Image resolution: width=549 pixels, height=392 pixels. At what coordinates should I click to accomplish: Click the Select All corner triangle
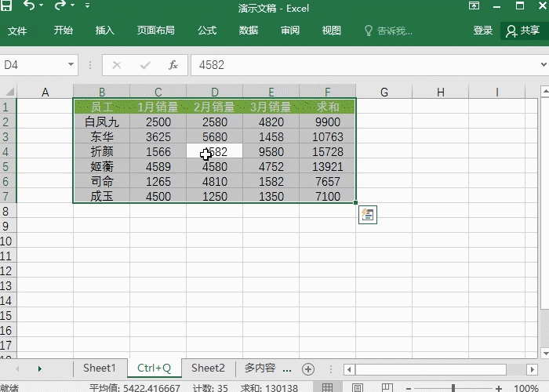point(9,92)
